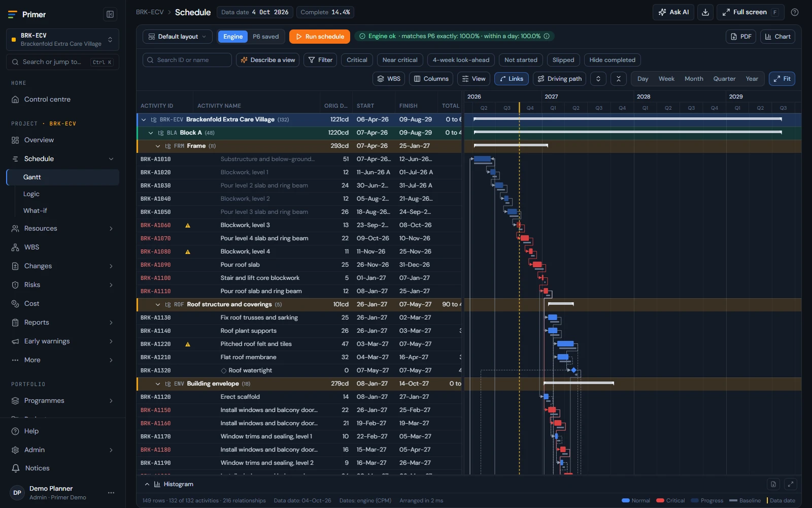Viewport: 812px width, 508px height.
Task: Select the Month timescale tab
Action: 694,79
